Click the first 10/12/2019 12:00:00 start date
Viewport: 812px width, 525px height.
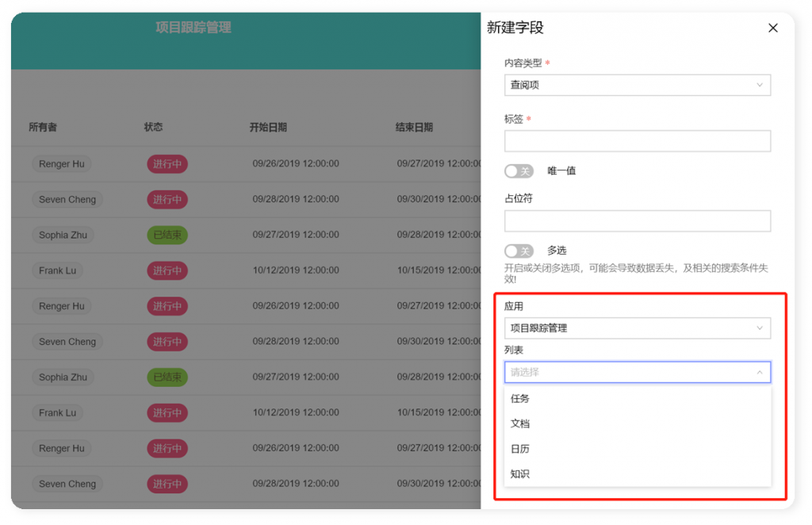[x=296, y=270]
